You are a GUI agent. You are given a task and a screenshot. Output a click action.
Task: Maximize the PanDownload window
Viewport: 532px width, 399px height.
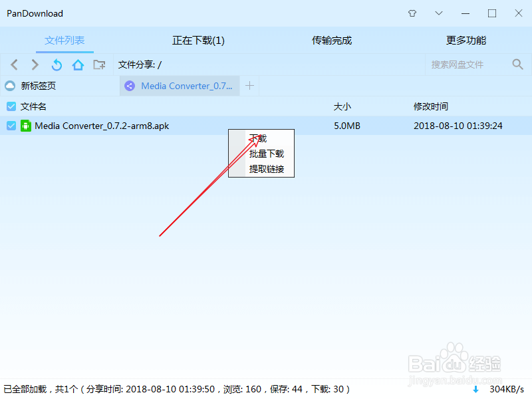point(492,13)
